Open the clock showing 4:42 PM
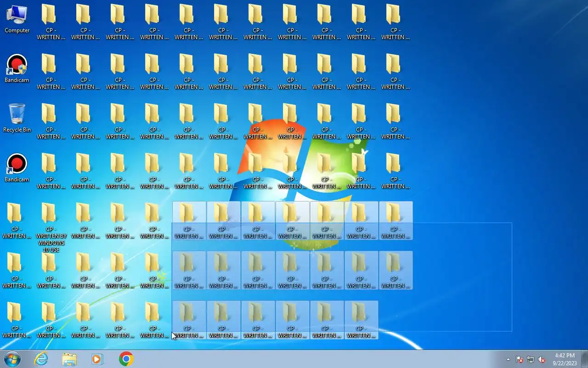 click(x=565, y=359)
